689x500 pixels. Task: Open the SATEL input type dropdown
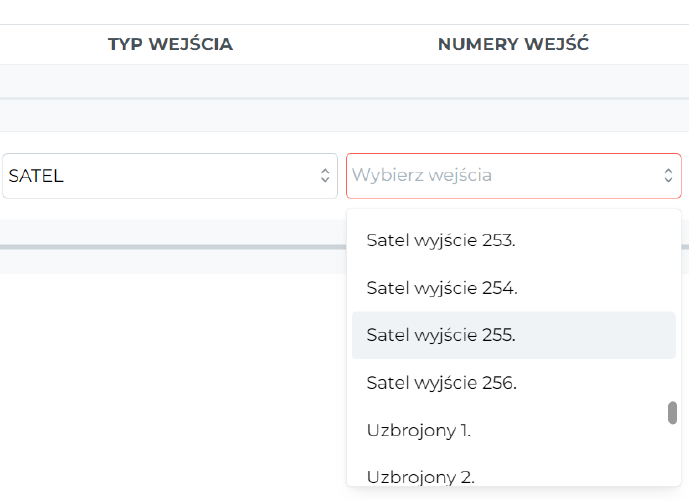(170, 176)
